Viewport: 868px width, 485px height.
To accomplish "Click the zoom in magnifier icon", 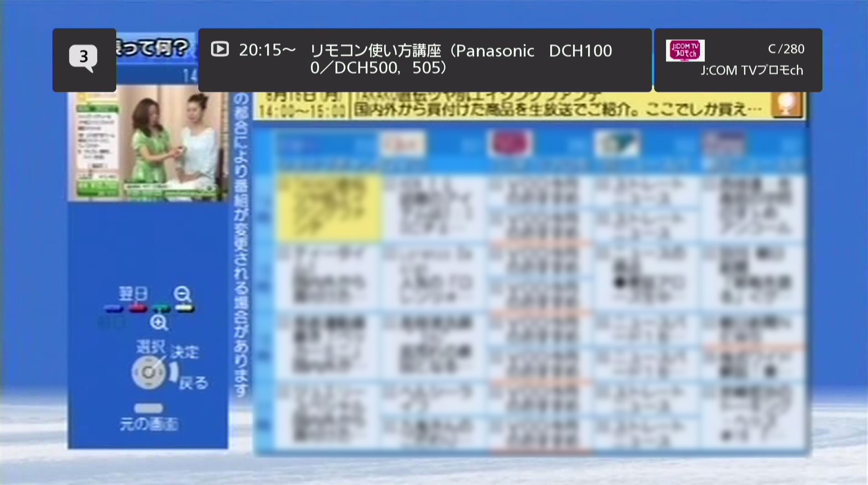I will point(159,323).
